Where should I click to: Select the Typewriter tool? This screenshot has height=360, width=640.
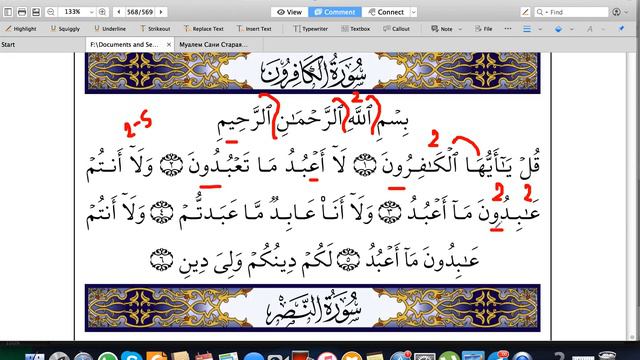tap(311, 29)
